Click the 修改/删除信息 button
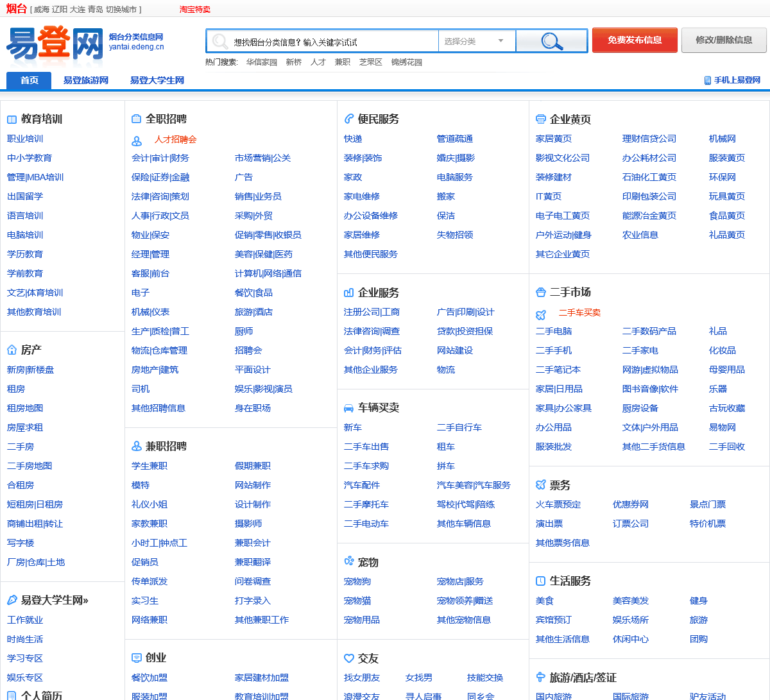Screen dimensions: 770x700 click(x=724, y=40)
